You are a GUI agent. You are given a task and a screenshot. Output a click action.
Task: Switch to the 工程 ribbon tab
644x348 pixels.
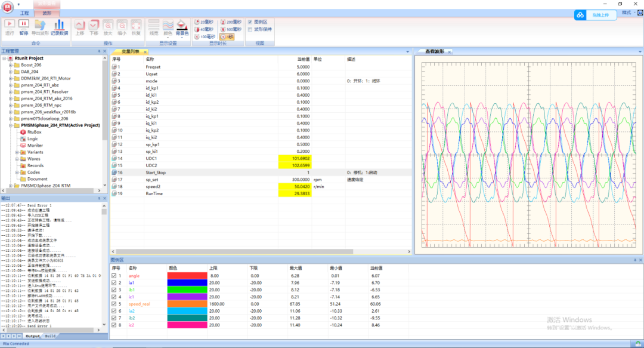pyautogui.click(x=24, y=12)
